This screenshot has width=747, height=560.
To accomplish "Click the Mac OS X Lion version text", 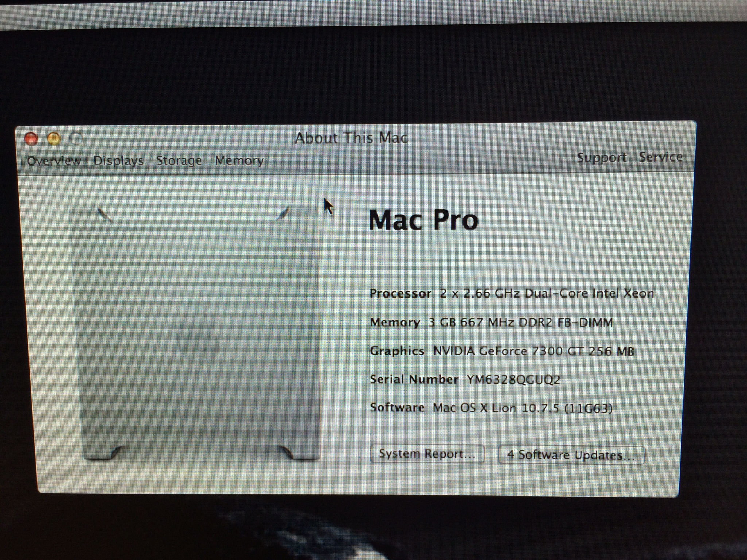I will [x=522, y=408].
